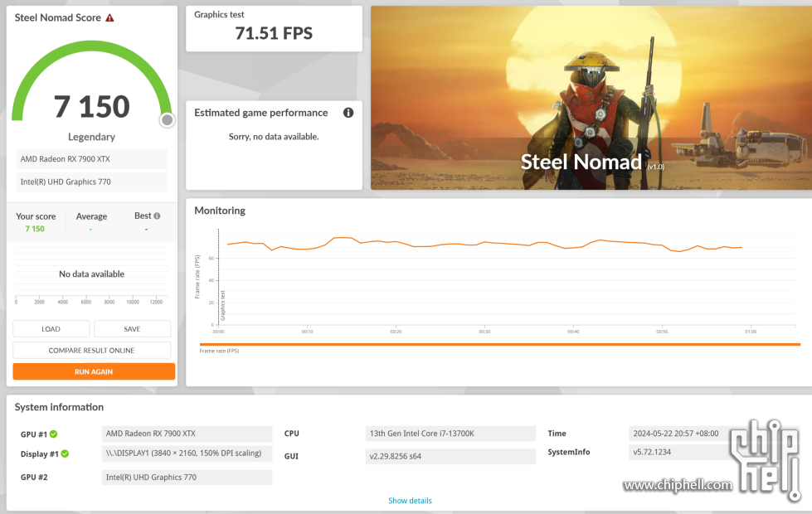Click the DISPLAY1 3840 × 2160 value field
This screenshot has width=812, height=514.
coord(187,453)
